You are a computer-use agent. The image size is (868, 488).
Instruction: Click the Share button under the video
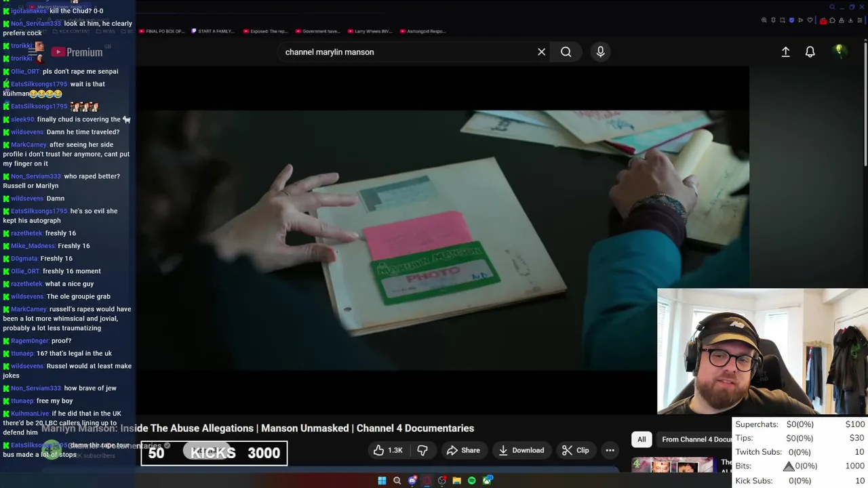463,450
